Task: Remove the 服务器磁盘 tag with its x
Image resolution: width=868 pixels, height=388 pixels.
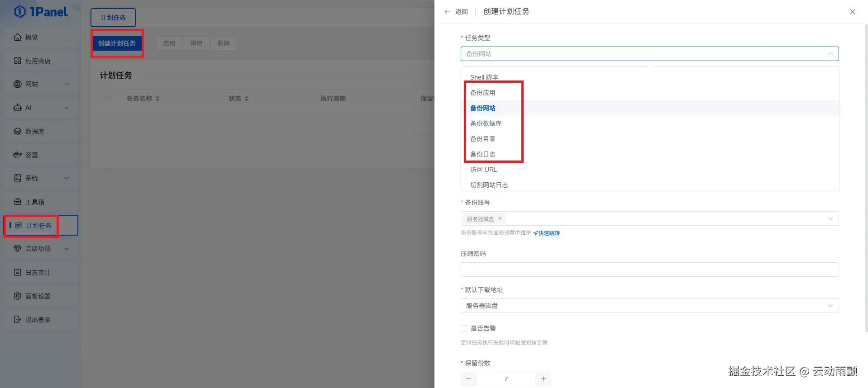Action: point(500,218)
